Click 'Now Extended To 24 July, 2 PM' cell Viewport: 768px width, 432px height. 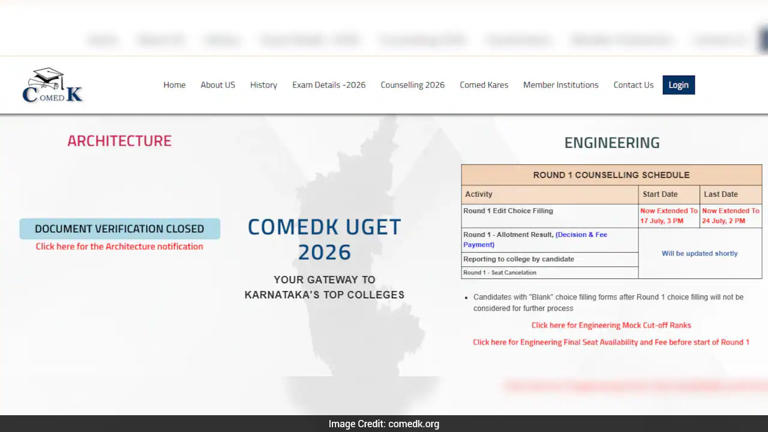[x=731, y=216]
